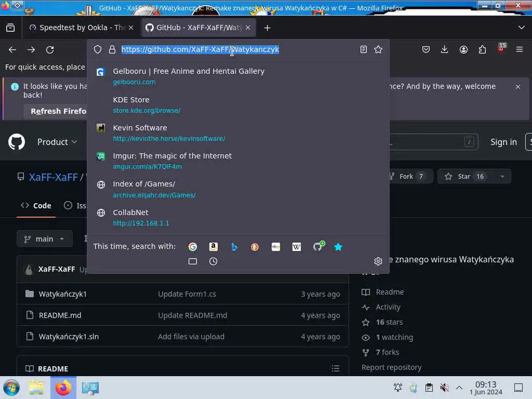Add GitHub search engine icon
This screenshot has height=399, width=532.
click(x=318, y=246)
